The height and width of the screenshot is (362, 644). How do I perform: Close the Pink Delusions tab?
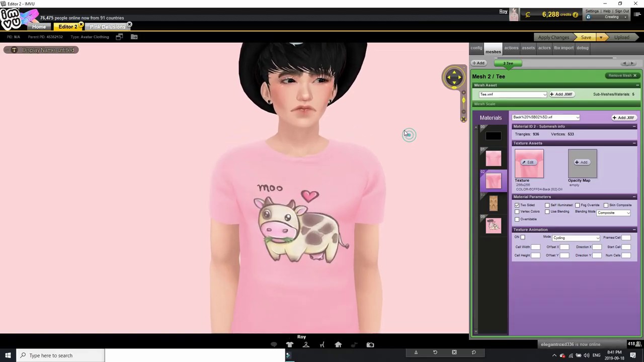tap(129, 24)
